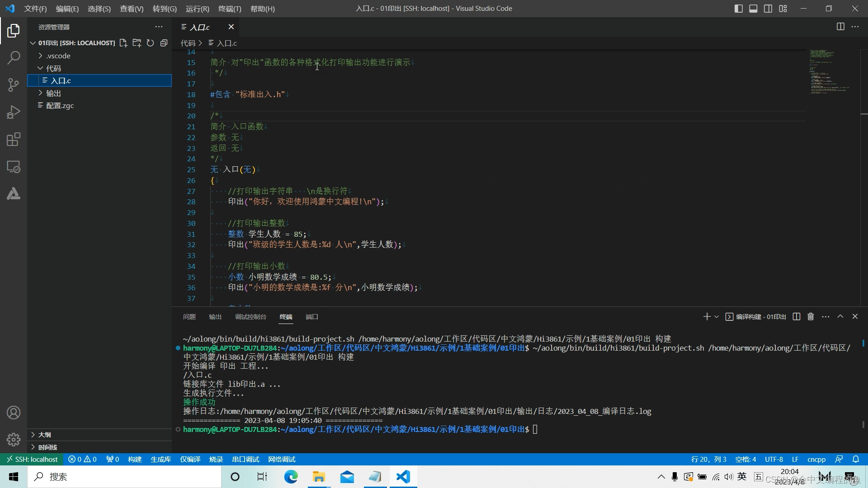Refresh the explorer file tree

point(150,43)
